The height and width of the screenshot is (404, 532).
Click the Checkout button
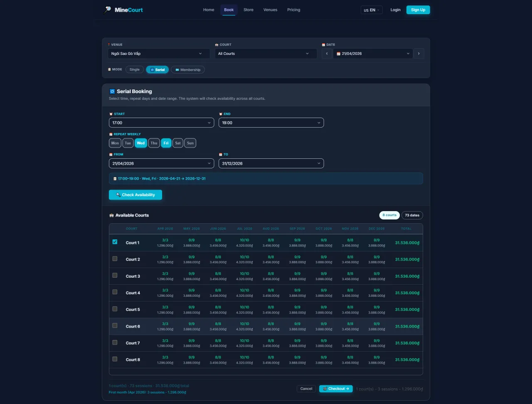tap(336, 389)
